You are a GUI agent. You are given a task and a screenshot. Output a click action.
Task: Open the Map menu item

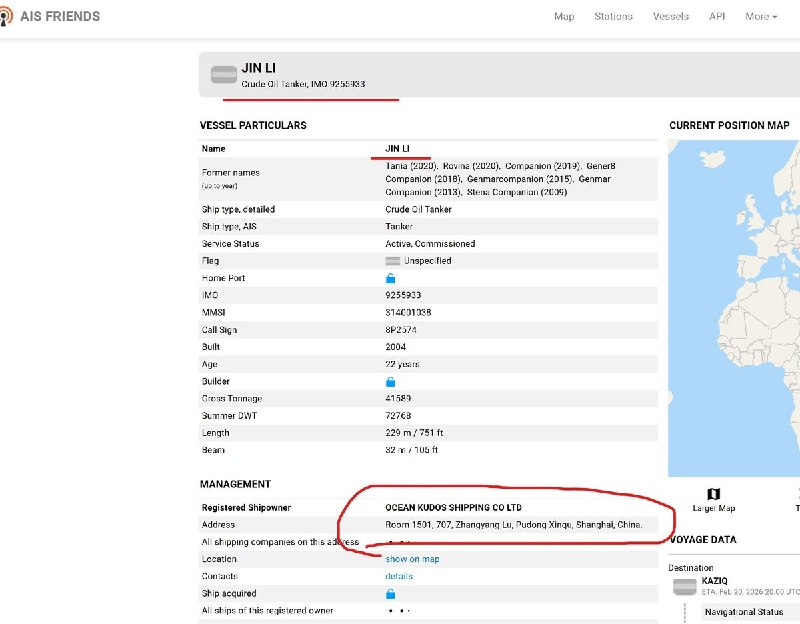pyautogui.click(x=564, y=16)
